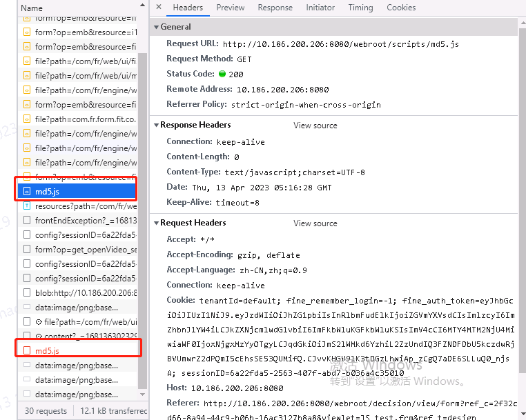Click the request list scrollbar thumb
This screenshot has width=526, height=420.
coord(143,219)
